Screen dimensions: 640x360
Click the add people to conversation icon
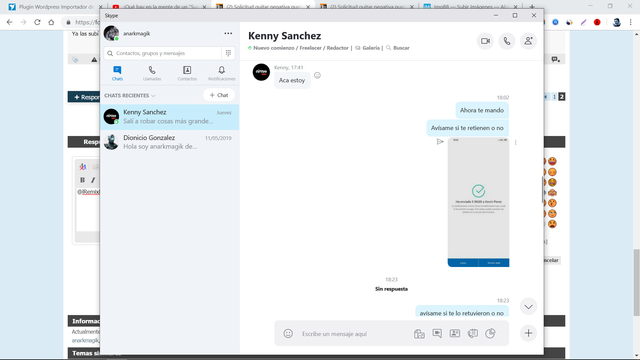[x=528, y=41]
